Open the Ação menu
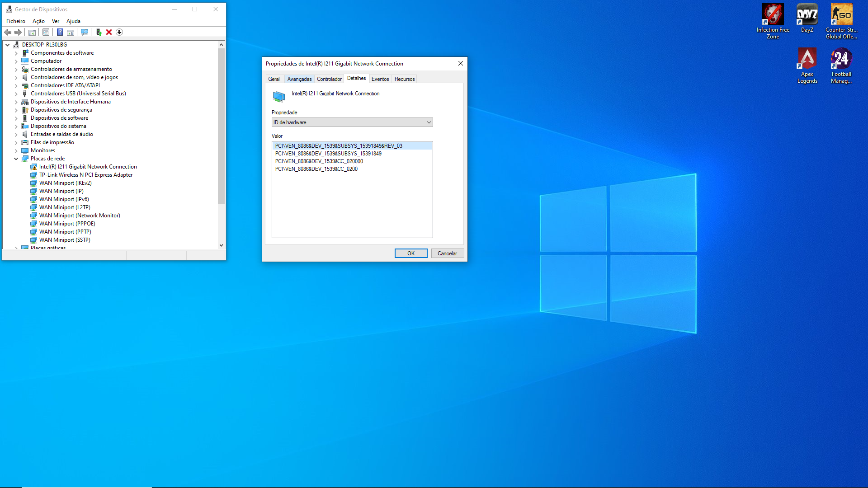This screenshot has width=868, height=488. coord(38,21)
